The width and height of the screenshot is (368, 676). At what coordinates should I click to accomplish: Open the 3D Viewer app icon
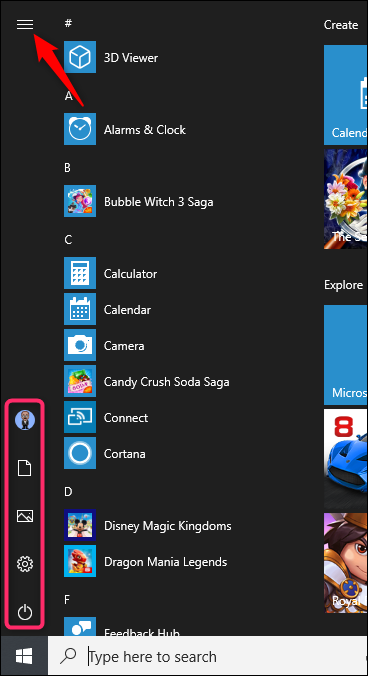[x=80, y=57]
